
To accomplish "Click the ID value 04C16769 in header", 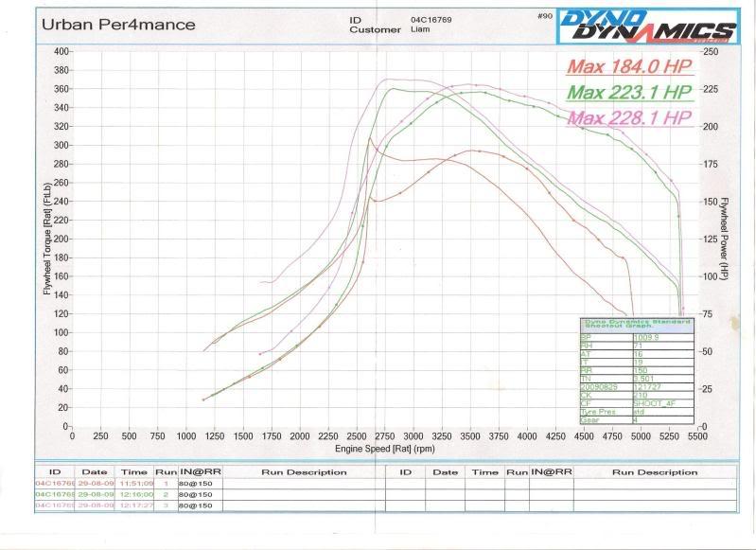I will pyautogui.click(x=431, y=18).
